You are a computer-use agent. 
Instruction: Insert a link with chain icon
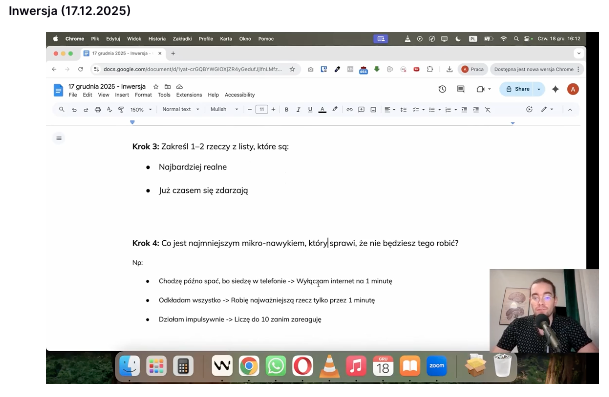coord(349,110)
